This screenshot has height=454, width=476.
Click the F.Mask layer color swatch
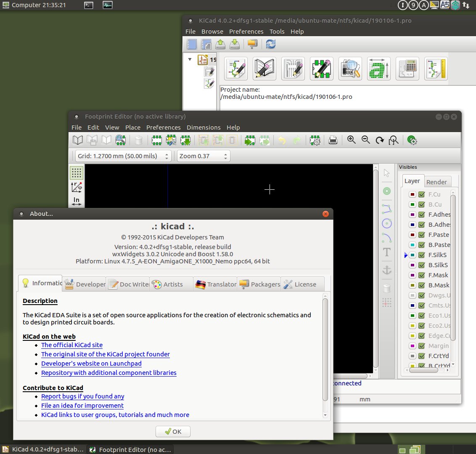click(412, 275)
